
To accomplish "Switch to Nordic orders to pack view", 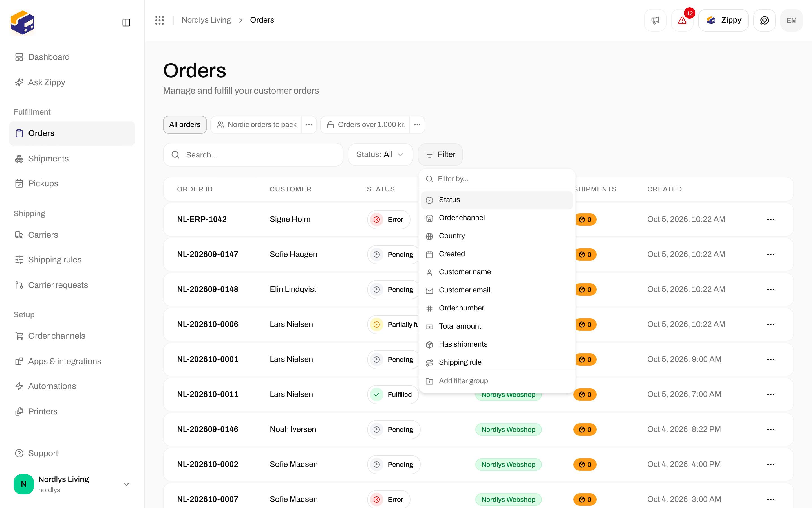I will (256, 125).
